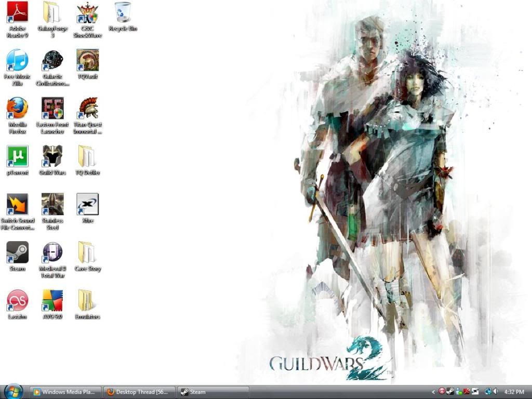Switch to Windows Media Player taskbar button
The width and height of the screenshot is (532, 399).
[x=65, y=392]
